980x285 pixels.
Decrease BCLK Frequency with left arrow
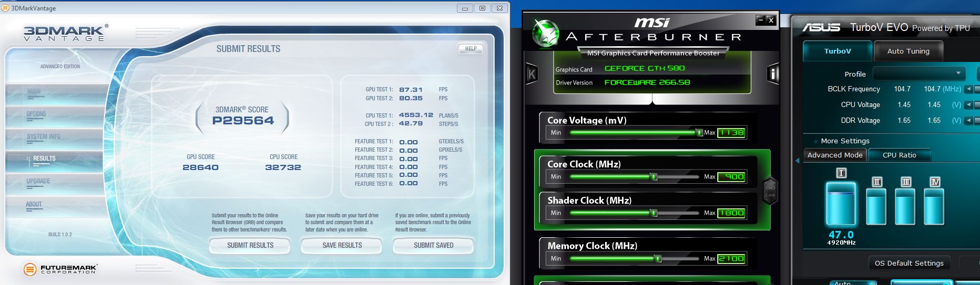(x=969, y=89)
